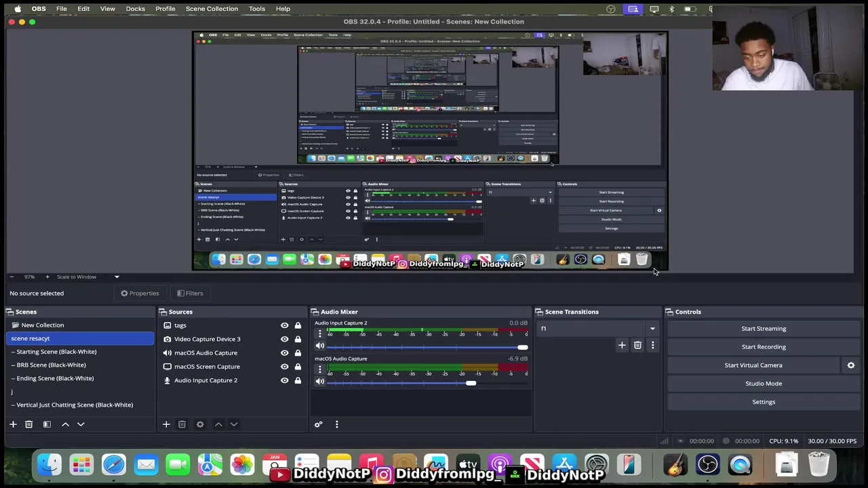The image size is (868, 488).
Task: Remove selected scene with trash icon
Action: (28, 424)
